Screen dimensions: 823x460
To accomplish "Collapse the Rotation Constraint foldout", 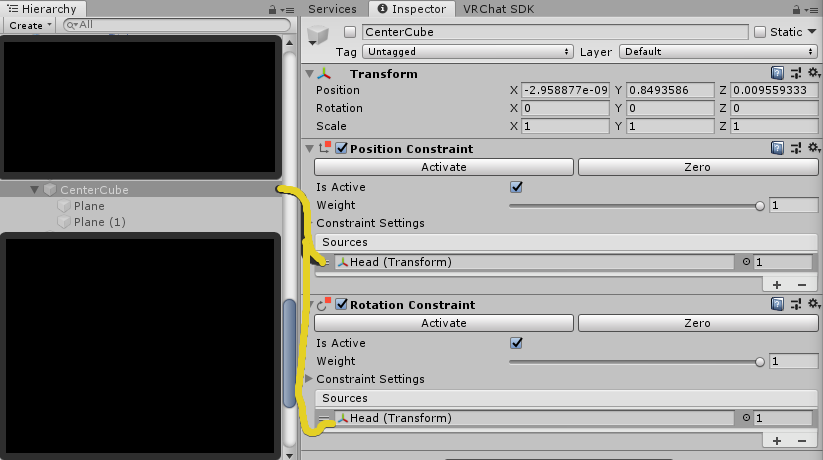I will click(x=310, y=305).
